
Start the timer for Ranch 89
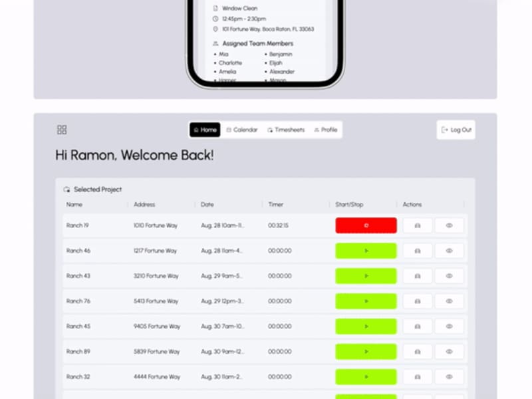(366, 352)
